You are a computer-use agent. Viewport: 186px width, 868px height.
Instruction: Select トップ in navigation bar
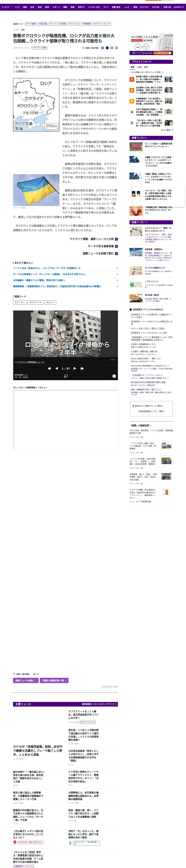click(17, 7)
